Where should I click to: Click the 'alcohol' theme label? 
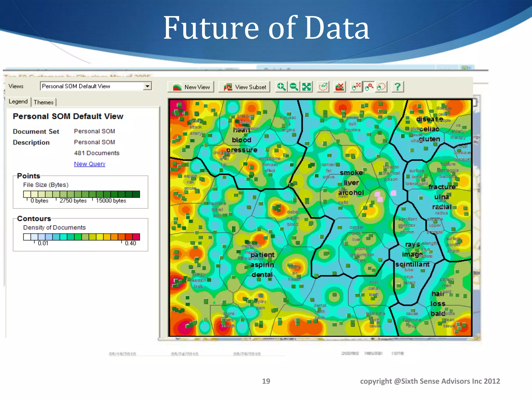(351, 192)
